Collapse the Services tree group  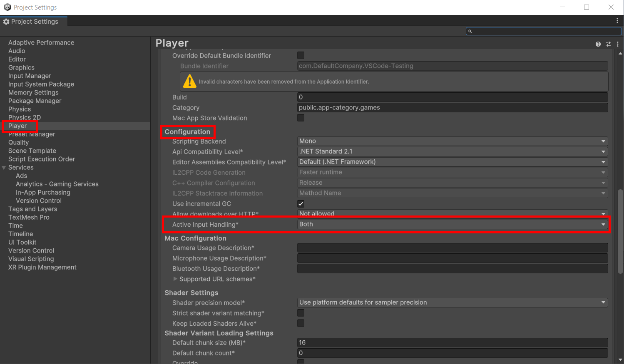click(4, 167)
